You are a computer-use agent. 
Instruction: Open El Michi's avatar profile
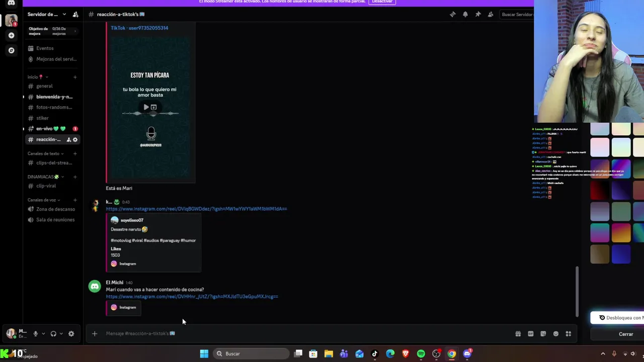click(x=95, y=287)
